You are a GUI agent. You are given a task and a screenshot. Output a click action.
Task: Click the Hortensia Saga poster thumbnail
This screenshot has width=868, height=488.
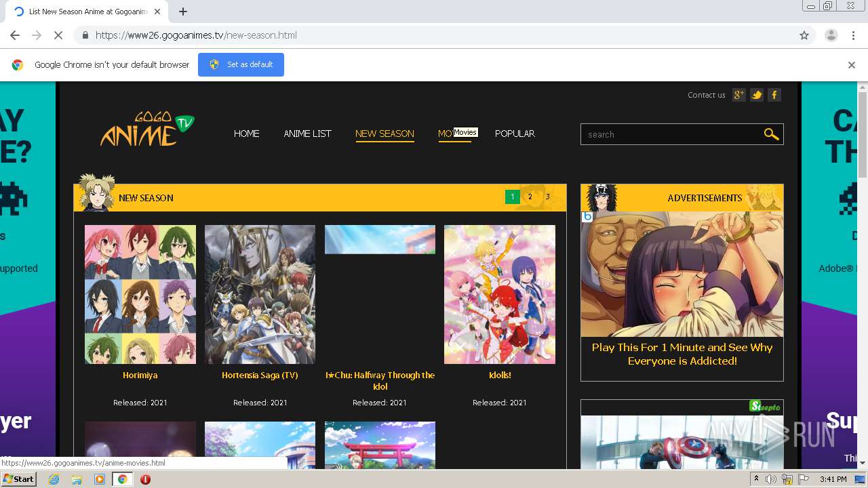pyautogui.click(x=260, y=294)
